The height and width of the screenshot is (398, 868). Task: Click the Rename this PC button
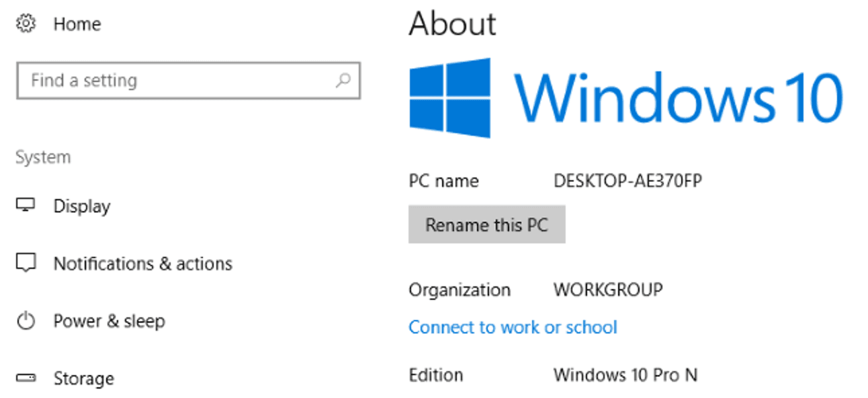tap(487, 225)
